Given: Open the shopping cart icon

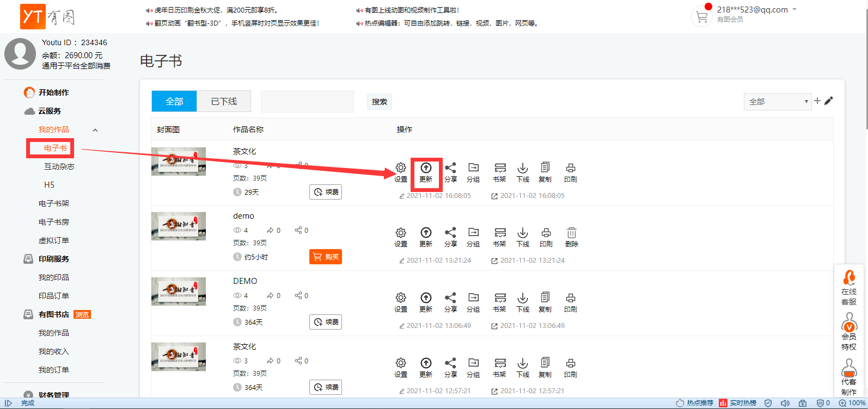Looking at the screenshot, I should pyautogui.click(x=702, y=17).
